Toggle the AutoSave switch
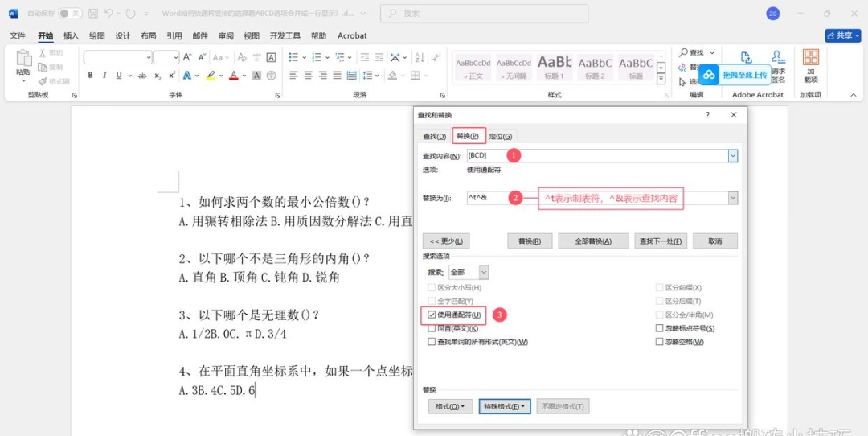Viewport: 868px width, 436px height. (70, 14)
